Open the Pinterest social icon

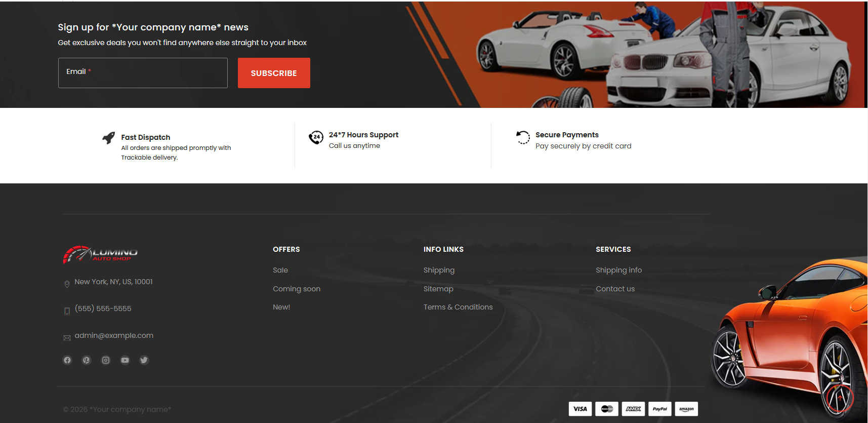click(x=87, y=360)
